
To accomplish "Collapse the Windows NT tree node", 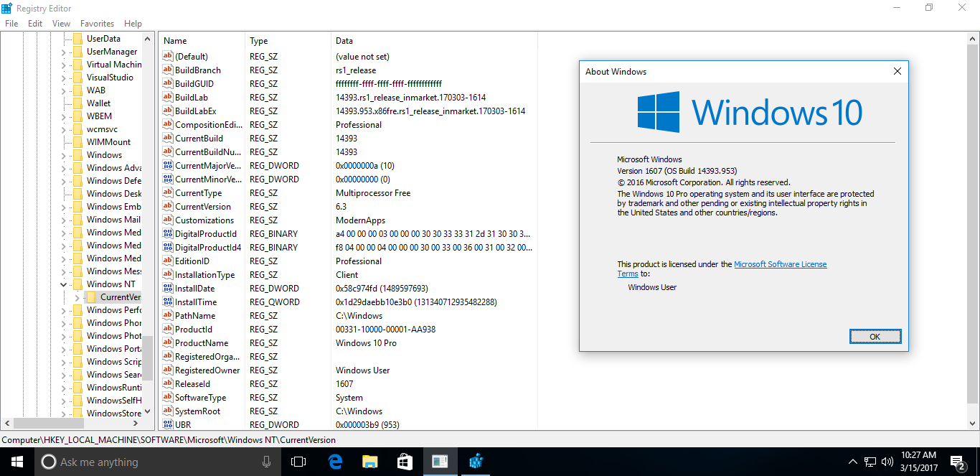I will pos(63,284).
